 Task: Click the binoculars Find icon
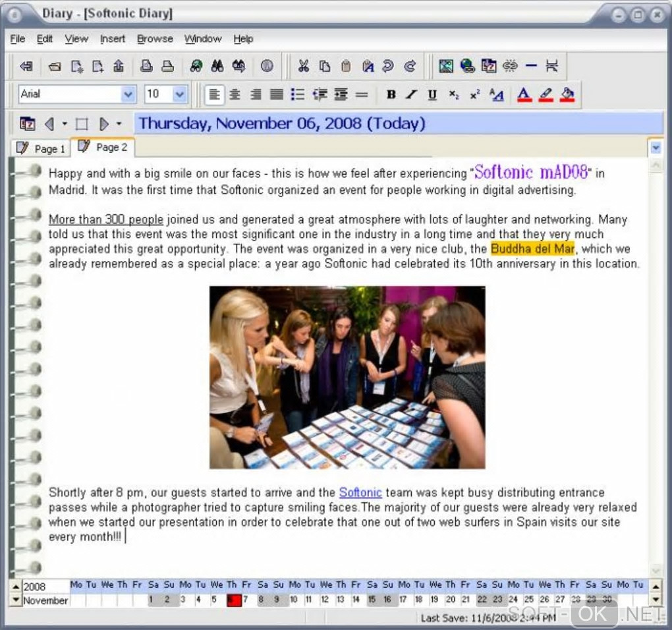(x=217, y=66)
